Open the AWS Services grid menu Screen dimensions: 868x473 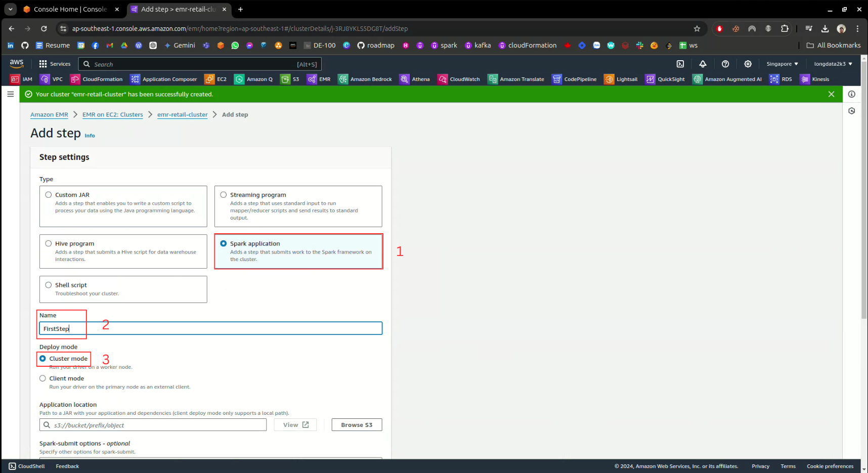[55, 64]
